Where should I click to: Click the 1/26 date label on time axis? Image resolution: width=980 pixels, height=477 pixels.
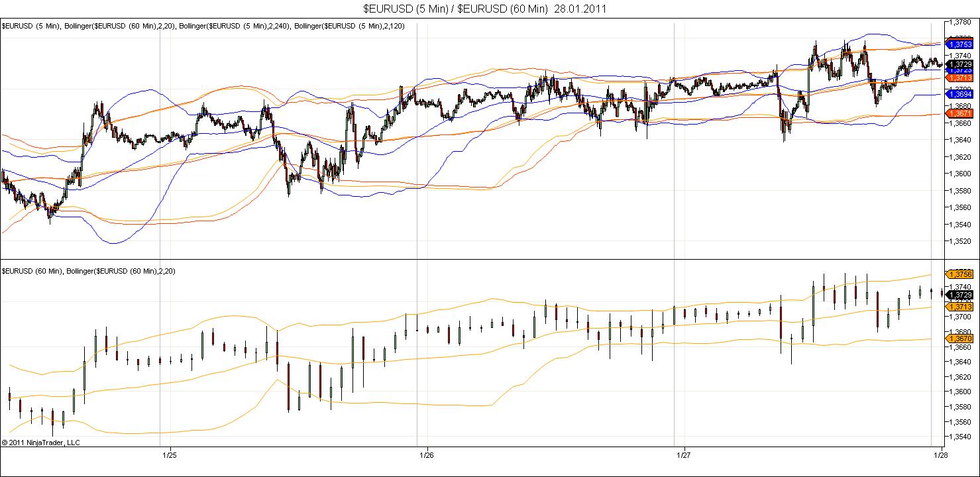427,455
